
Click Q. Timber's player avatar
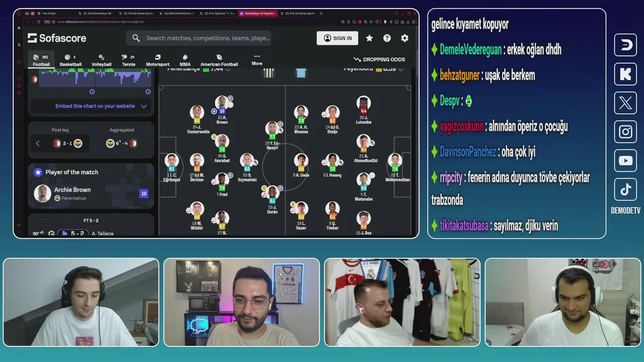[x=332, y=209]
